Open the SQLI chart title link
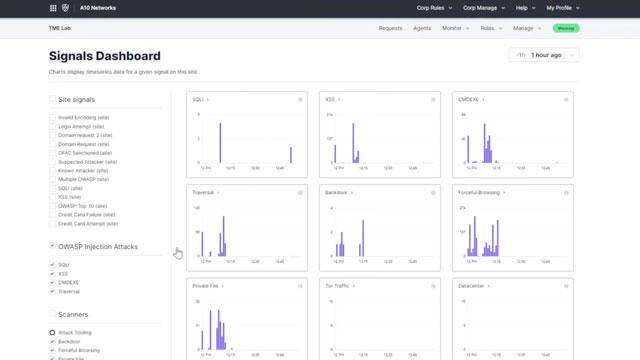This screenshot has width=640, height=360. [200, 100]
